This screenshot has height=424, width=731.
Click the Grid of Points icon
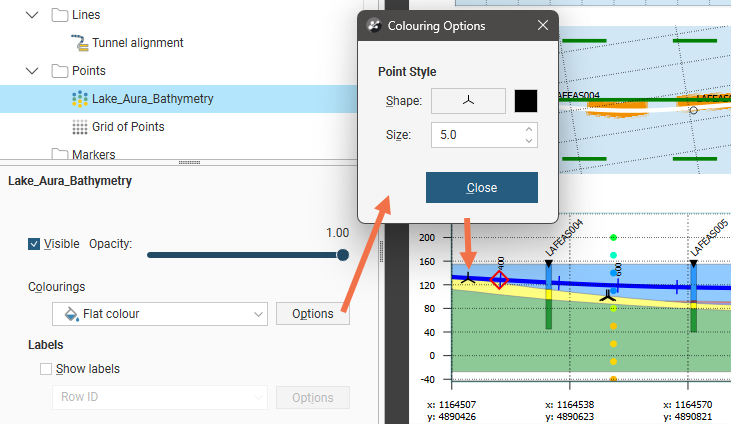tap(81, 127)
